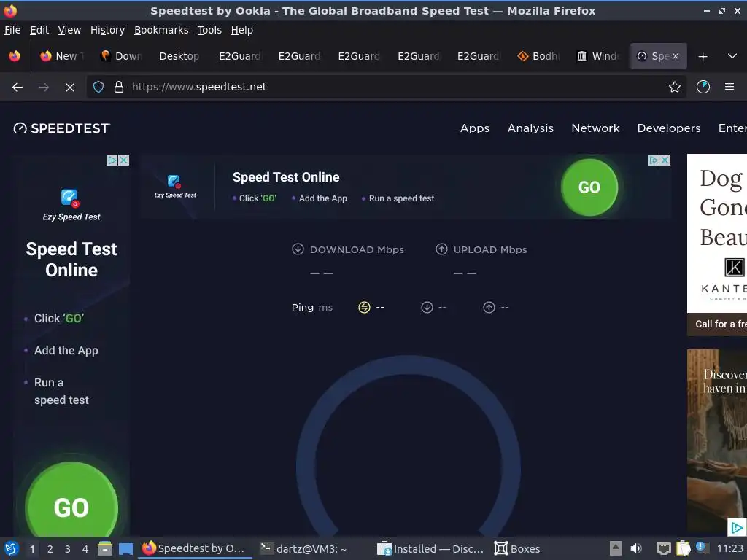The width and height of the screenshot is (747, 560).
Task: Click the Dog Gone Beau ad image
Action: pos(717,233)
